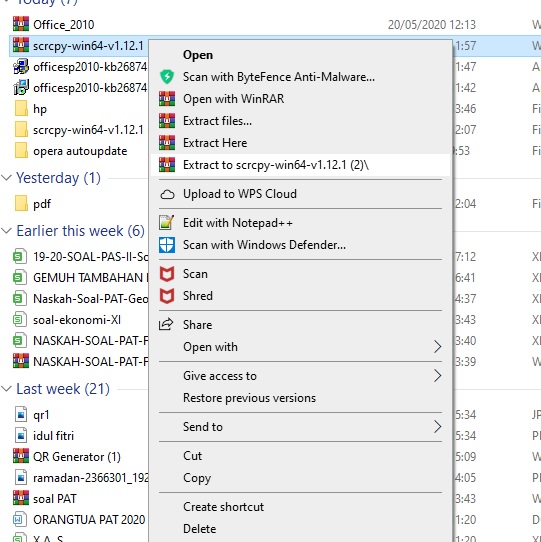The height and width of the screenshot is (542, 541).
Task: Click the folder icon next to hp
Action: (x=21, y=109)
